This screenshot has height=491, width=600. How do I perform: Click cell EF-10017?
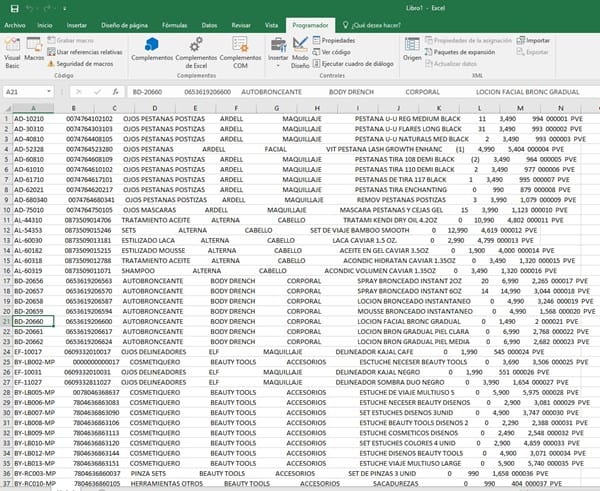[33, 352]
